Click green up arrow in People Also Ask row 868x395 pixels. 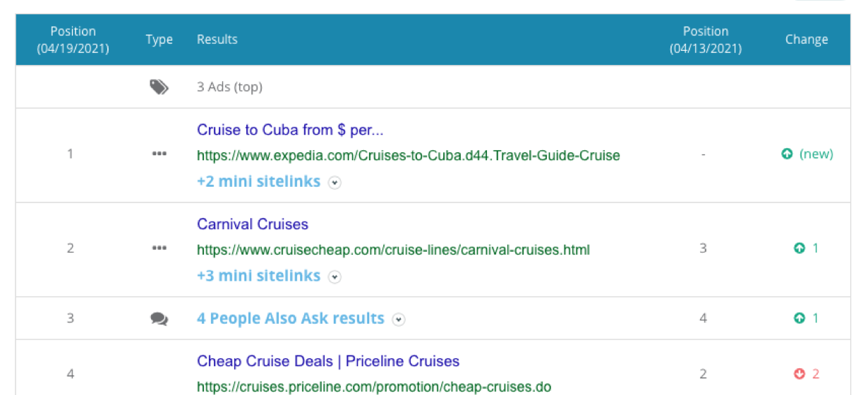[800, 319]
